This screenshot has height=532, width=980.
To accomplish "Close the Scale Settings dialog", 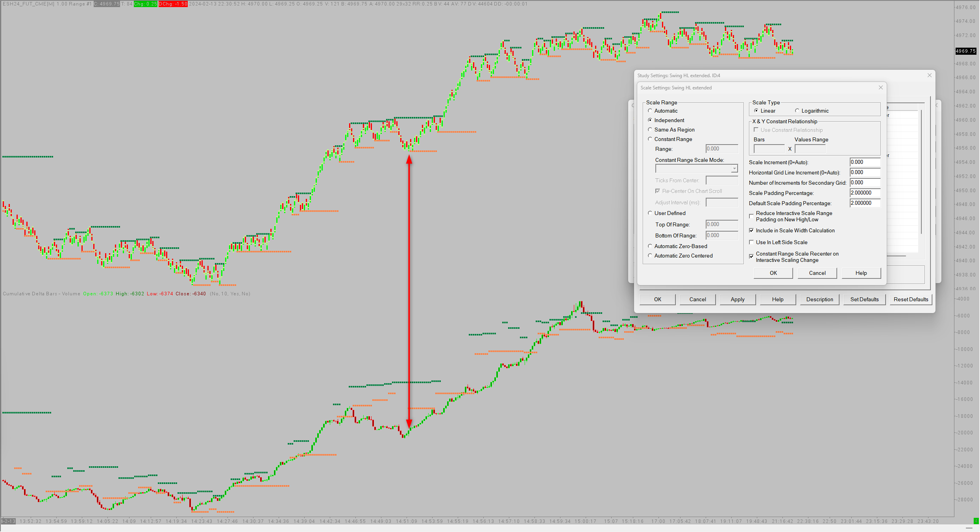I will 881,87.
